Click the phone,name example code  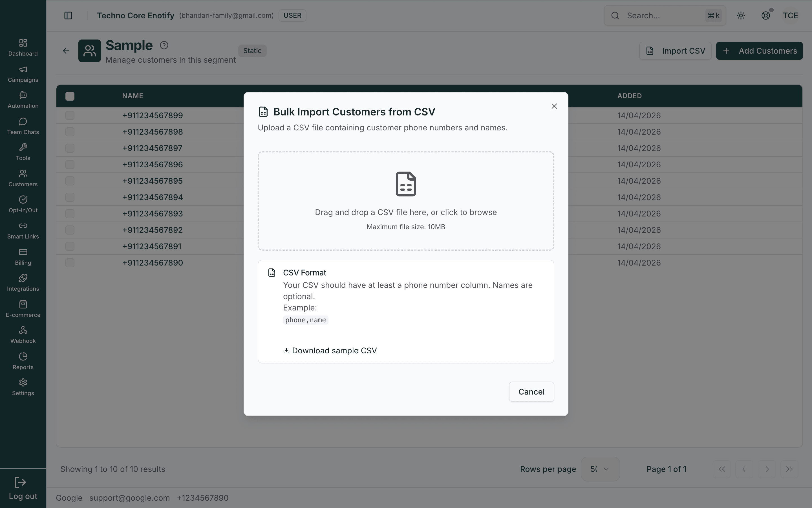pos(305,320)
